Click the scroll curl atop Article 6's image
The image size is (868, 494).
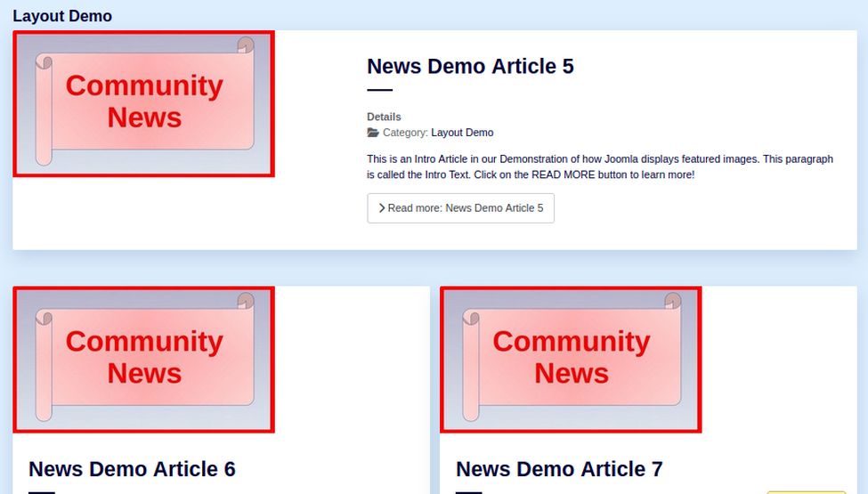[x=246, y=302]
